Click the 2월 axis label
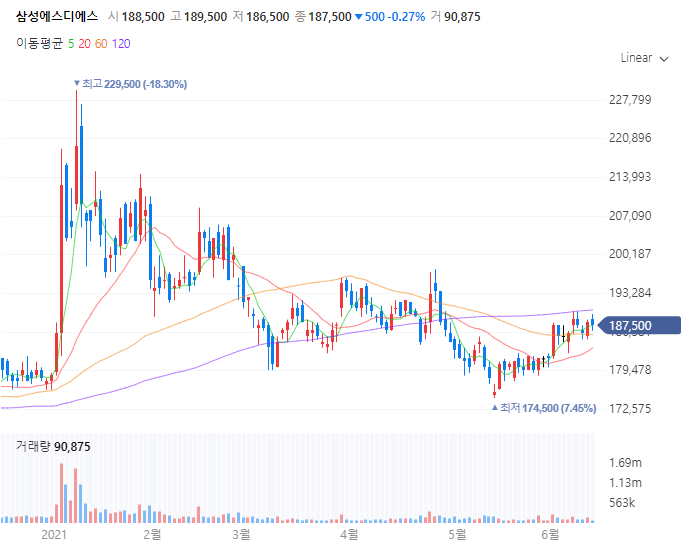 152,534
